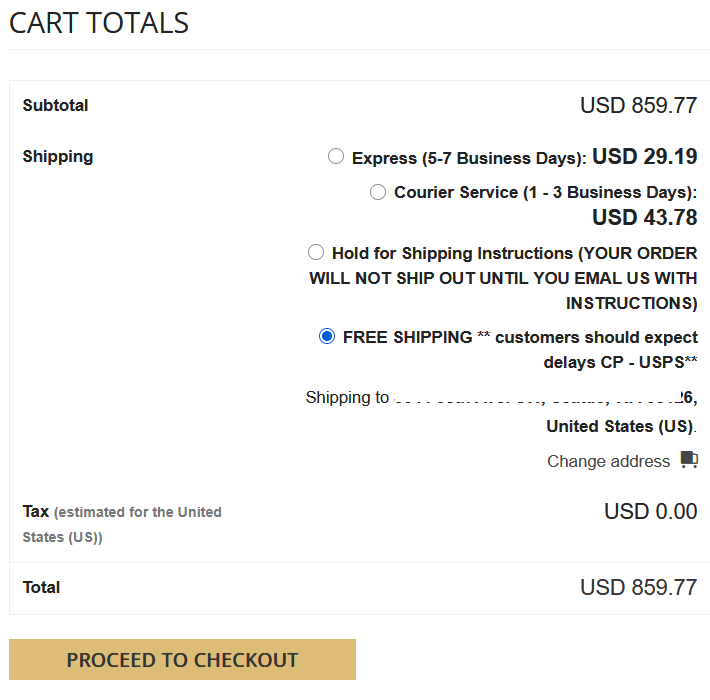The height and width of the screenshot is (700, 710).
Task: Click the Tax amount USD 0.00
Action: tap(650, 512)
